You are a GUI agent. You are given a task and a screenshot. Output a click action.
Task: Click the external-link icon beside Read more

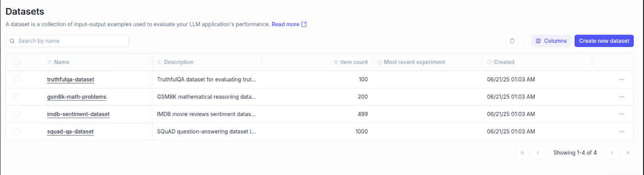coord(304,24)
